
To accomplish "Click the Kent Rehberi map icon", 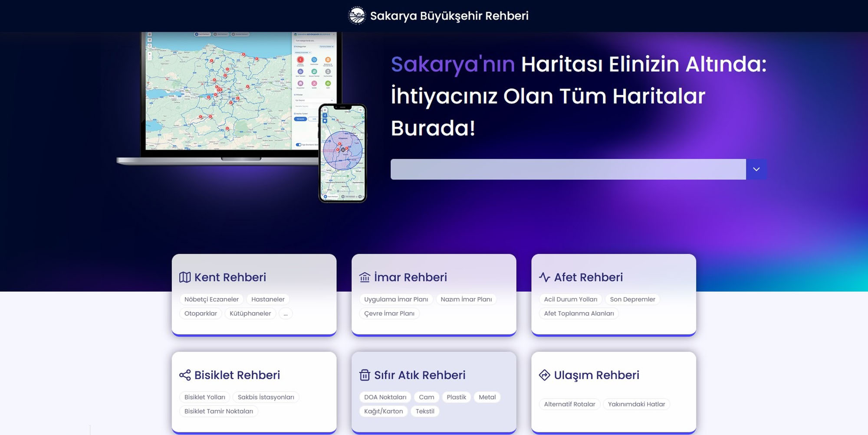I will (186, 277).
